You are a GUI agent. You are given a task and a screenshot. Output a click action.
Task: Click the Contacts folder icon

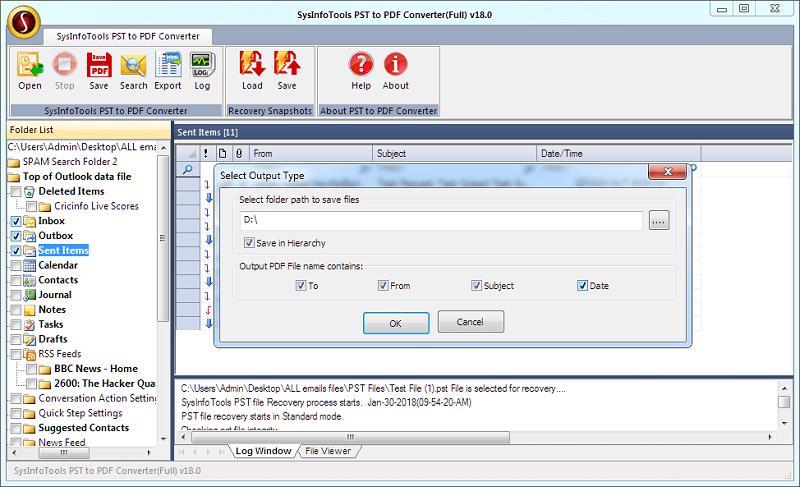pyautogui.click(x=30, y=280)
